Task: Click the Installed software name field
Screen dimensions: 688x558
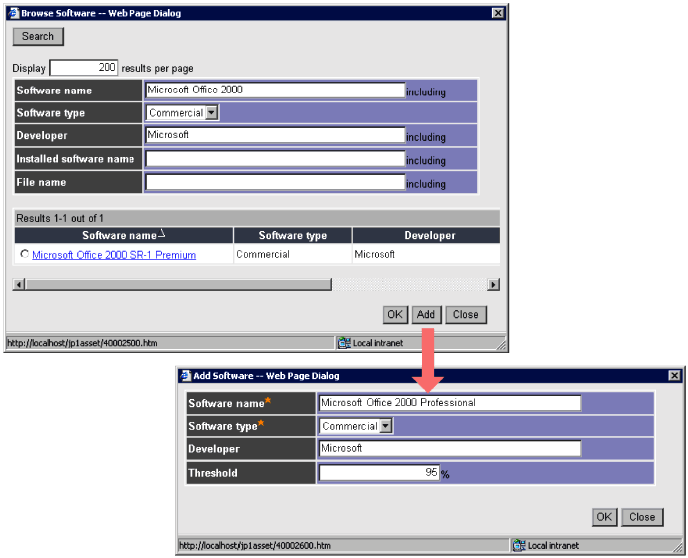Action: [275, 159]
